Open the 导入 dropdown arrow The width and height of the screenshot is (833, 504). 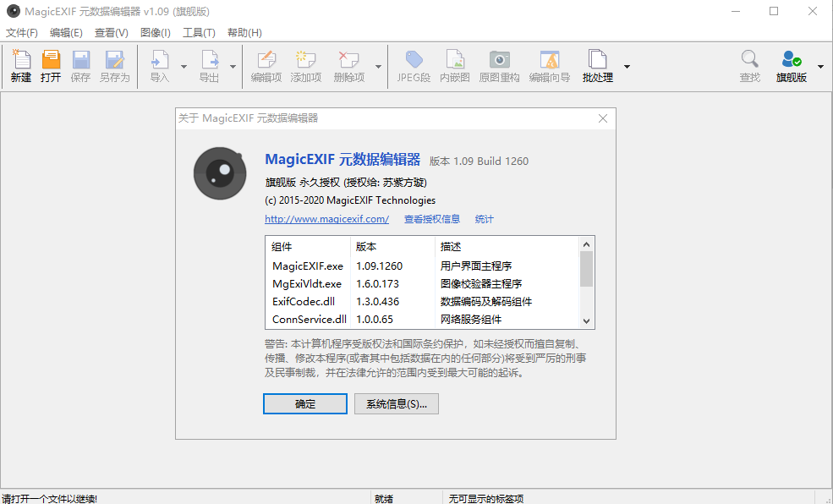click(x=184, y=67)
